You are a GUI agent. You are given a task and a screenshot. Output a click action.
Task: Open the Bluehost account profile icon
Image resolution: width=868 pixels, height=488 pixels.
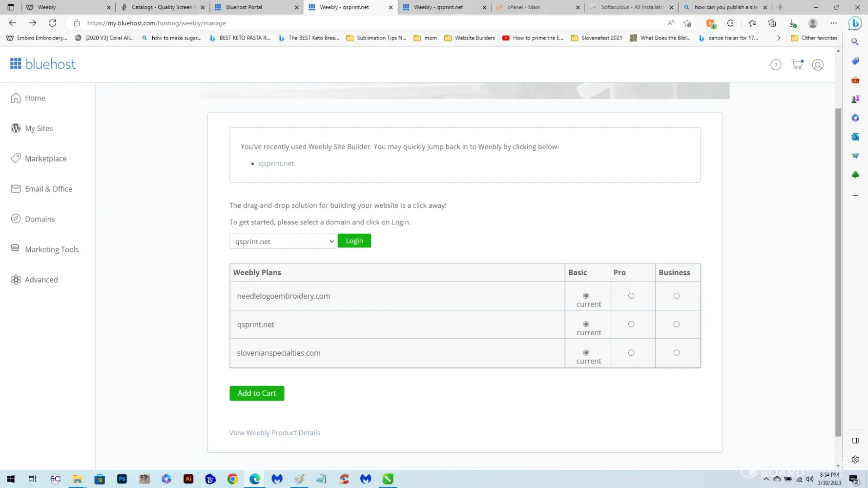[x=818, y=64]
